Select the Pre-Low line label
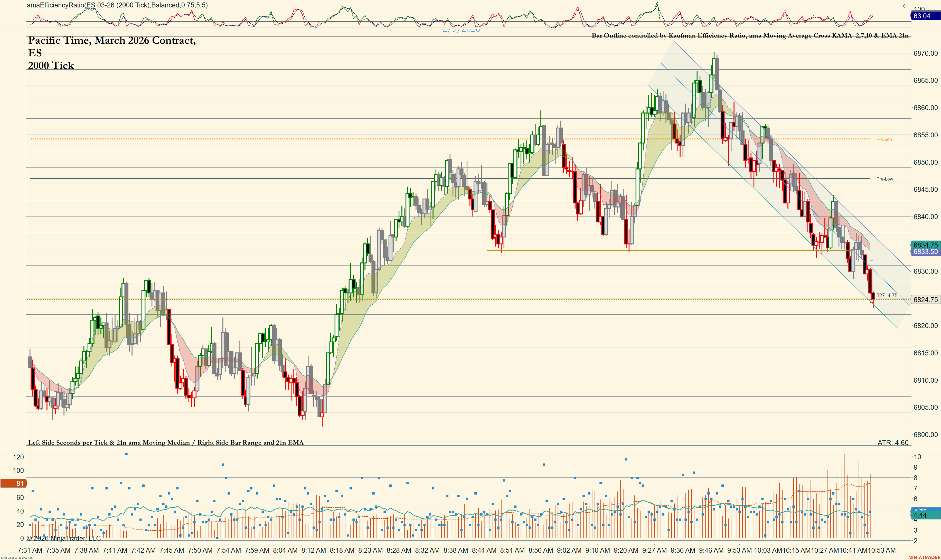This screenshot has width=941, height=560. (x=884, y=179)
